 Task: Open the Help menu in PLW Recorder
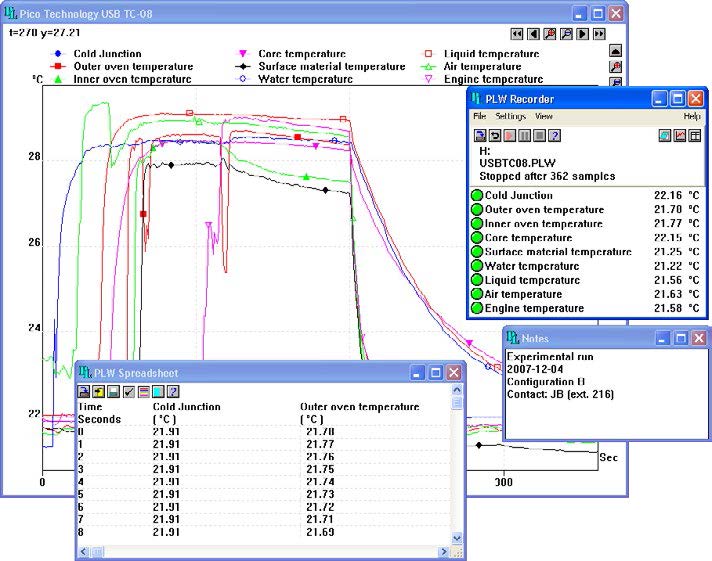(x=692, y=117)
